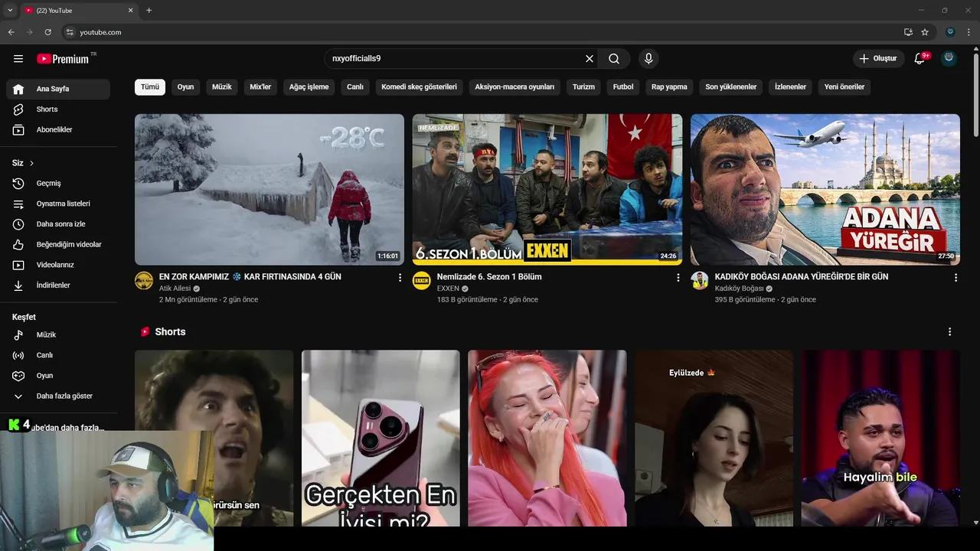The height and width of the screenshot is (551, 980).
Task: Open Daha sonra izle list
Action: point(58,224)
